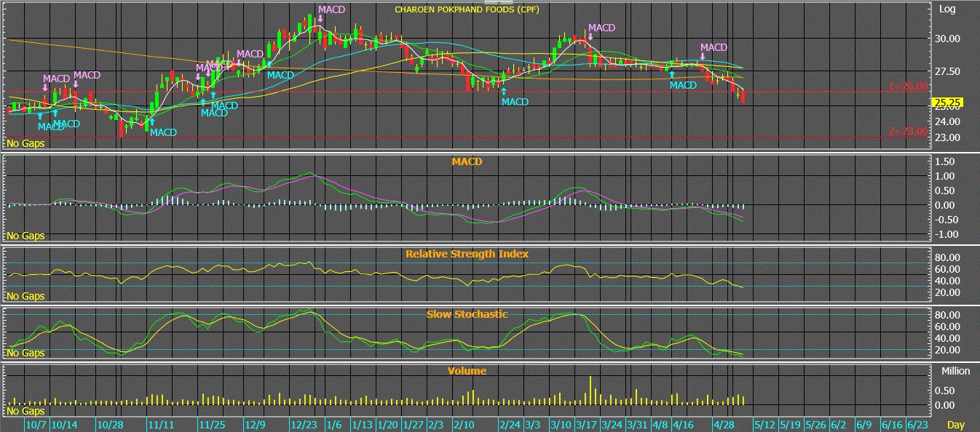The width and height of the screenshot is (980, 432).
Task: Select the 11/25 date label
Action: (x=212, y=425)
